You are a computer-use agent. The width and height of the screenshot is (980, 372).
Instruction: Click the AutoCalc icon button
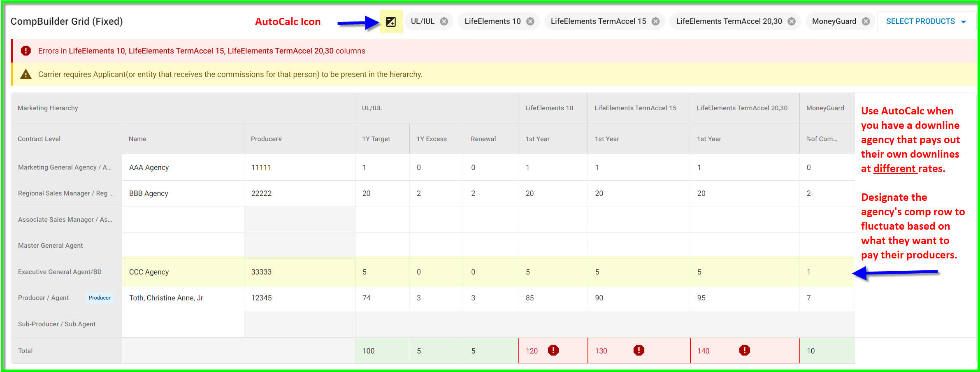(x=390, y=22)
